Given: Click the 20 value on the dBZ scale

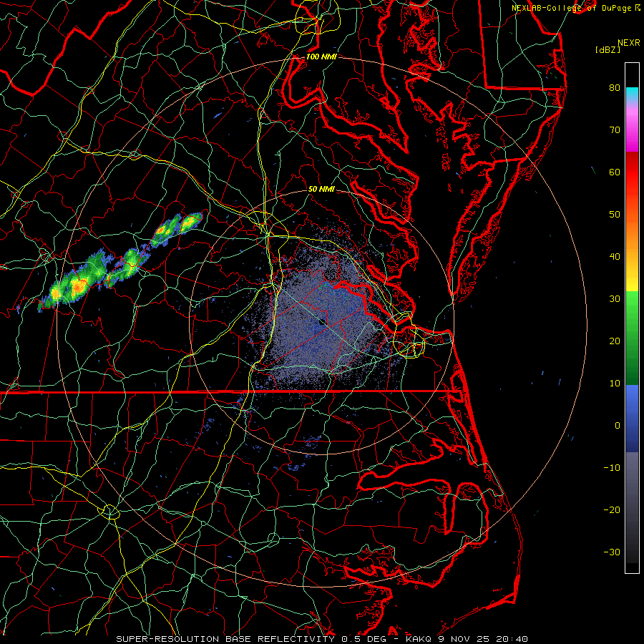Looking at the screenshot, I should [x=615, y=341].
